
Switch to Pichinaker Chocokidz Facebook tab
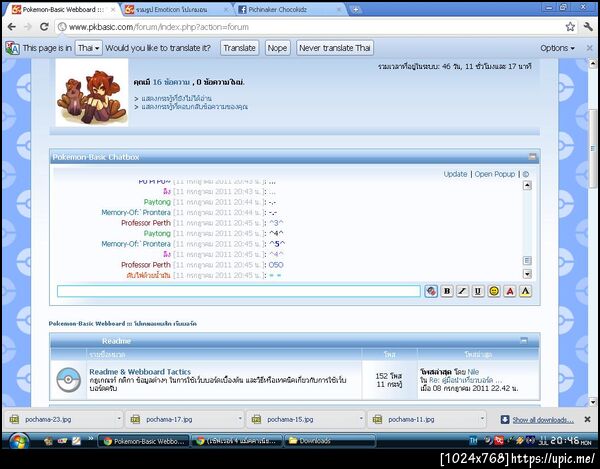[x=289, y=10]
